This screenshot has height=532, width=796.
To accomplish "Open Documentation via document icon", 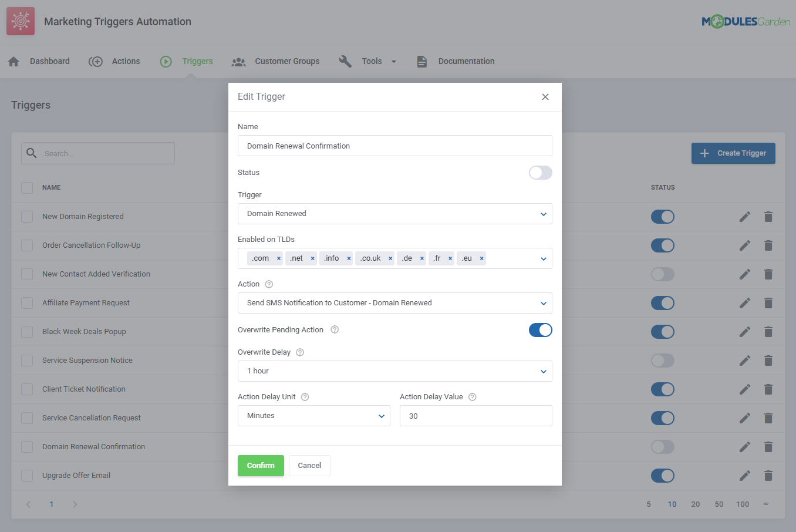I will tap(421, 60).
